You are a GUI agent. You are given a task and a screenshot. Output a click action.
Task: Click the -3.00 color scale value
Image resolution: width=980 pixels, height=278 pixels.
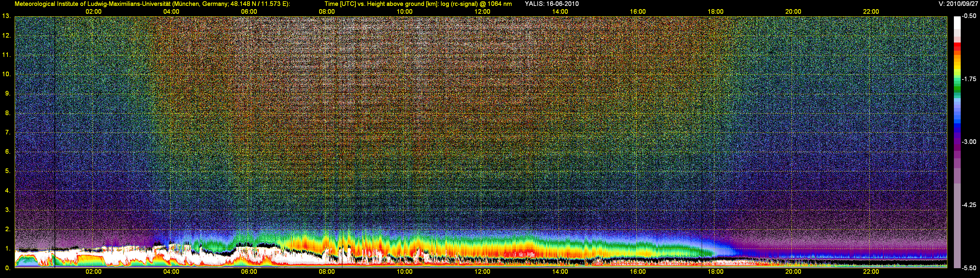point(969,142)
